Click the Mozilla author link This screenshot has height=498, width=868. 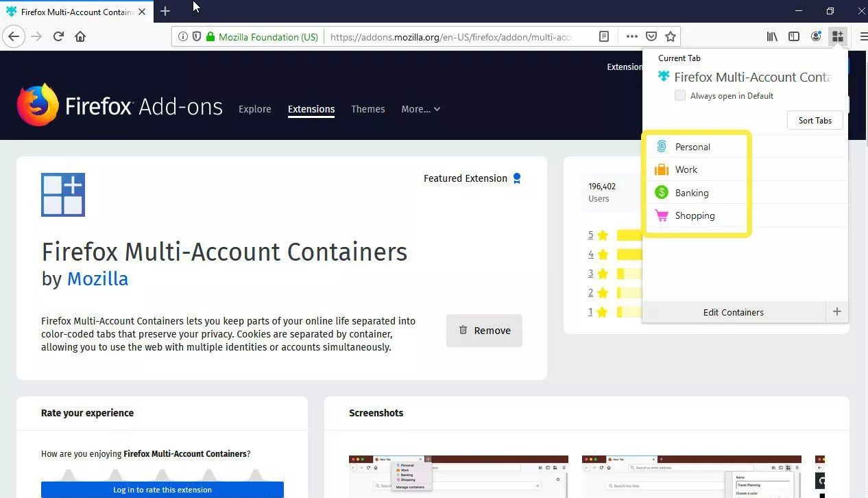click(x=97, y=279)
